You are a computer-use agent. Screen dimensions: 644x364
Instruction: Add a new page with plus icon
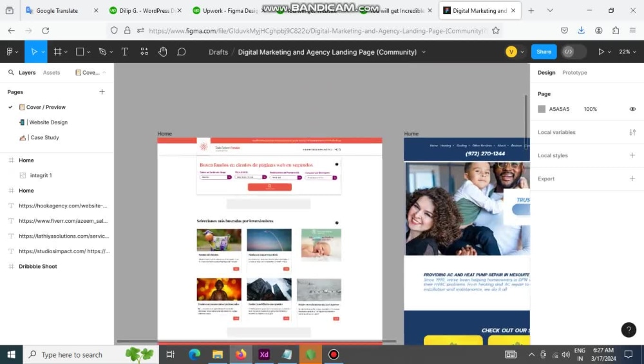102,91
